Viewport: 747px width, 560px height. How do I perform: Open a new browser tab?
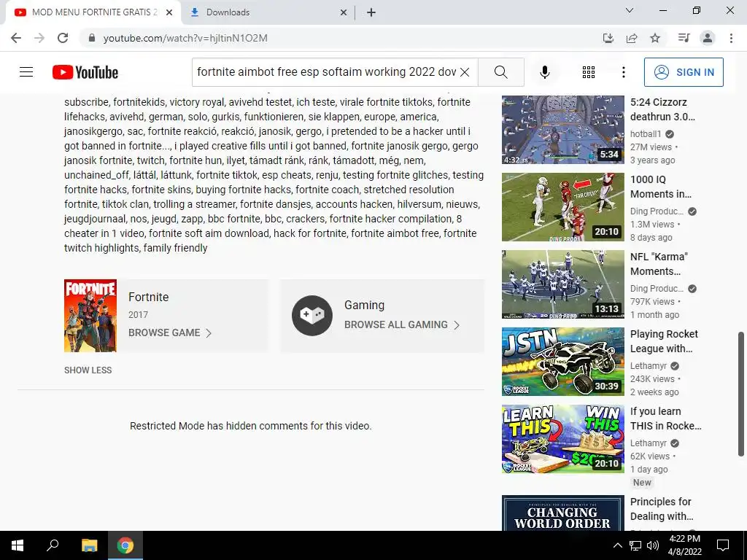pyautogui.click(x=371, y=12)
